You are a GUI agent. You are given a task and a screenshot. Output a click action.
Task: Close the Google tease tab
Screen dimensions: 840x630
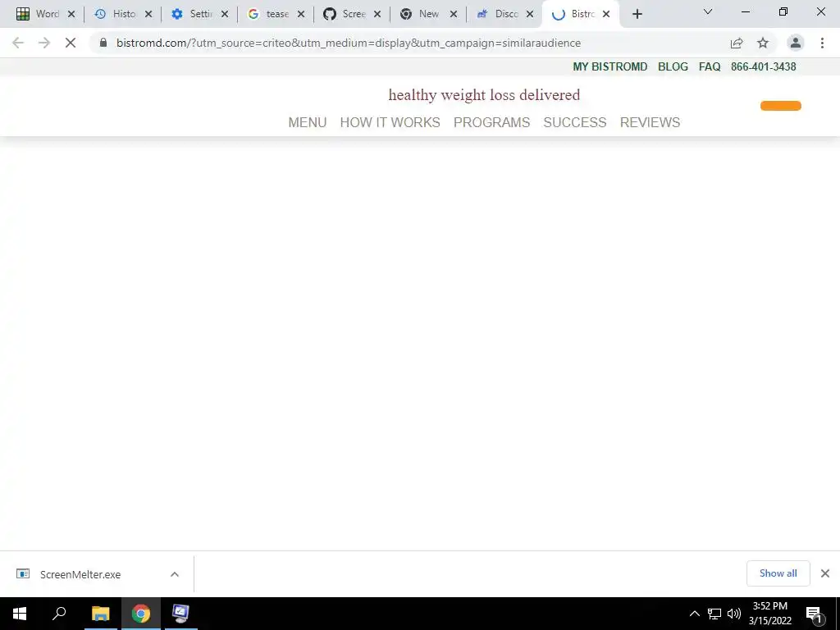pyautogui.click(x=301, y=14)
